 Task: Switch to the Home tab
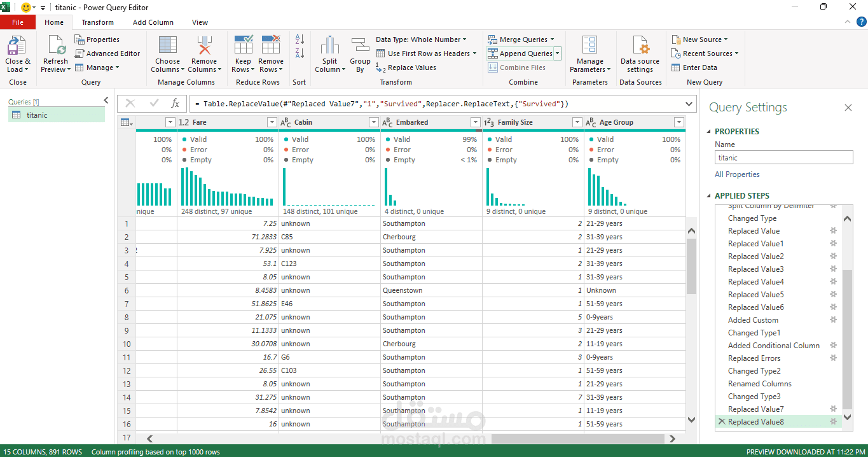pyautogui.click(x=54, y=22)
